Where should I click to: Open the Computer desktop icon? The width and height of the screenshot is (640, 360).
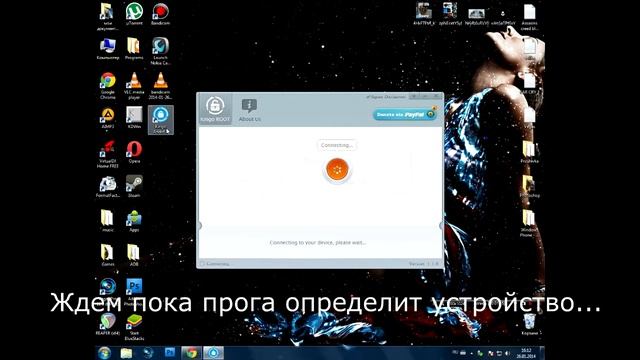coord(108,49)
